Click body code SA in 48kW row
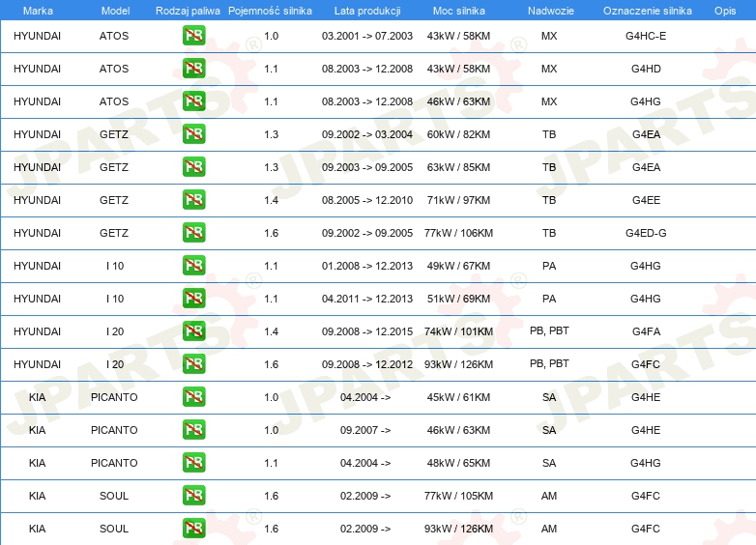 [x=549, y=463]
